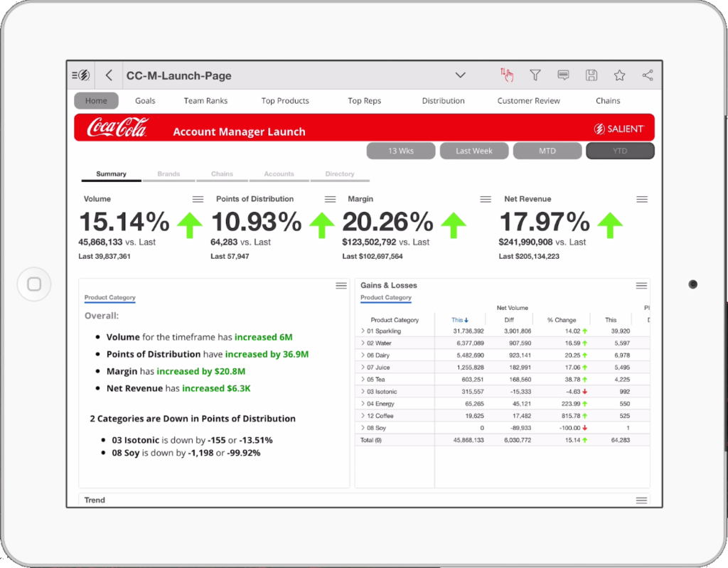The image size is (728, 568).
Task: Switch to the Chains sub-tab
Action: click(x=222, y=174)
